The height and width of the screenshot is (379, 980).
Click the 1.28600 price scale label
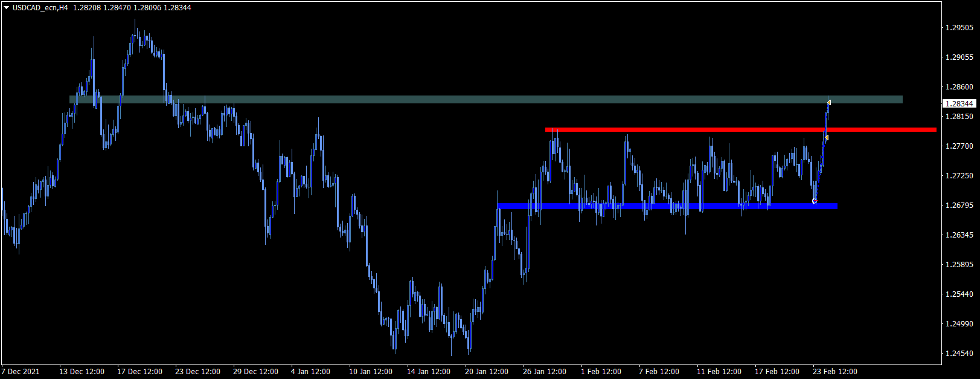click(x=959, y=87)
